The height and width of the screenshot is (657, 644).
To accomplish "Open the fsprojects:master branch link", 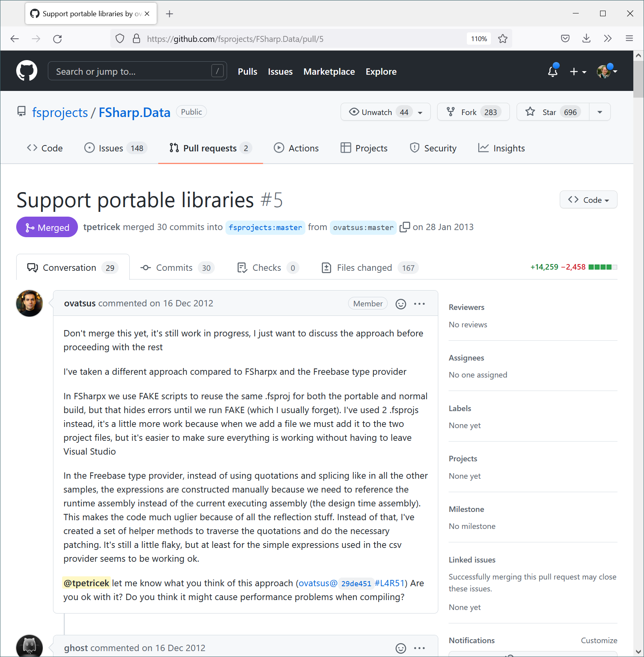I will coord(265,228).
